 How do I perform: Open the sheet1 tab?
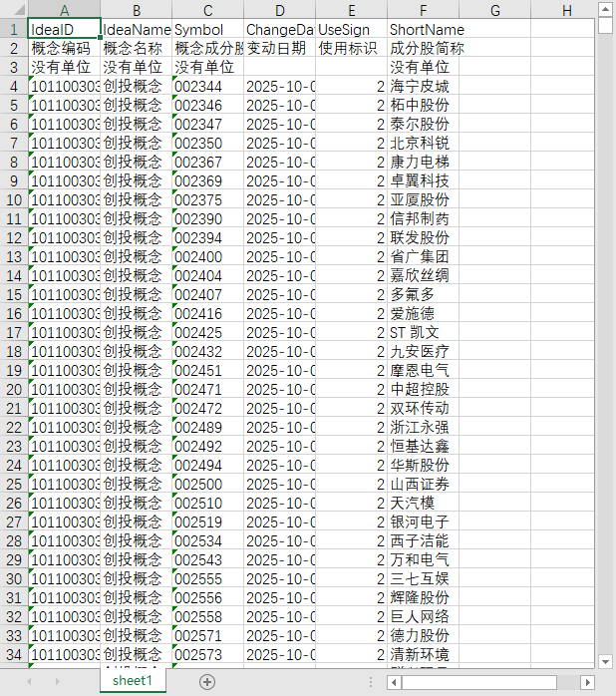(x=133, y=680)
